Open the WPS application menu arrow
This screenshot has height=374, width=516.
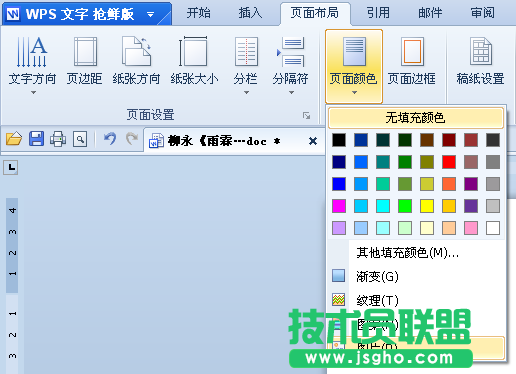pos(151,14)
